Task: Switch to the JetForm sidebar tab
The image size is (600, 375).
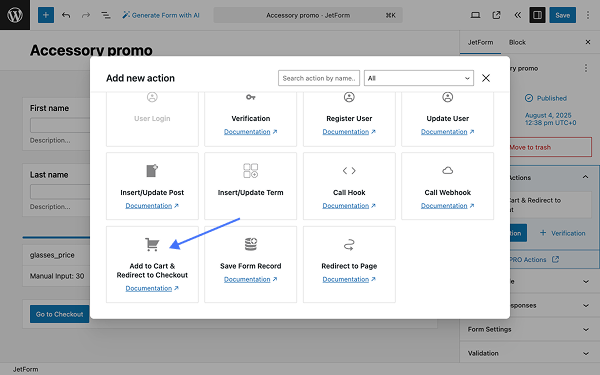Action: click(480, 42)
